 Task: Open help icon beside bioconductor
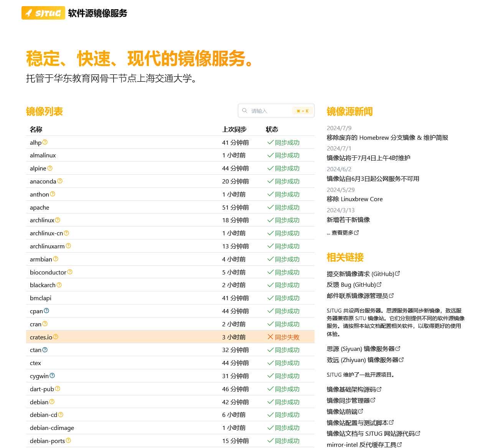[70, 272]
